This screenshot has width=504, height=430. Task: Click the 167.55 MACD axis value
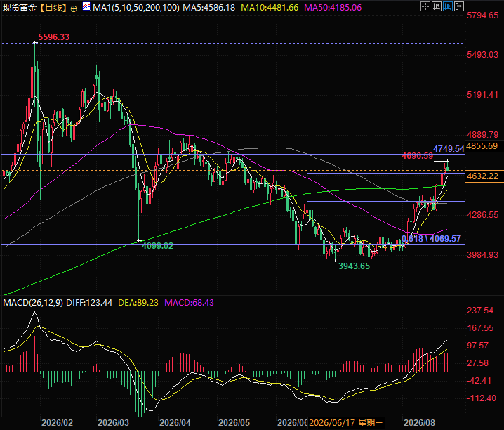(480, 328)
